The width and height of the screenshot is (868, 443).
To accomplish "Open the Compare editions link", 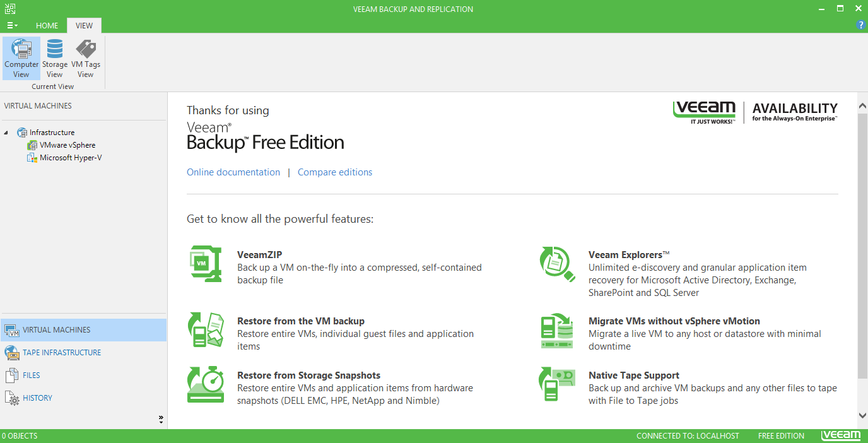I will [x=335, y=172].
